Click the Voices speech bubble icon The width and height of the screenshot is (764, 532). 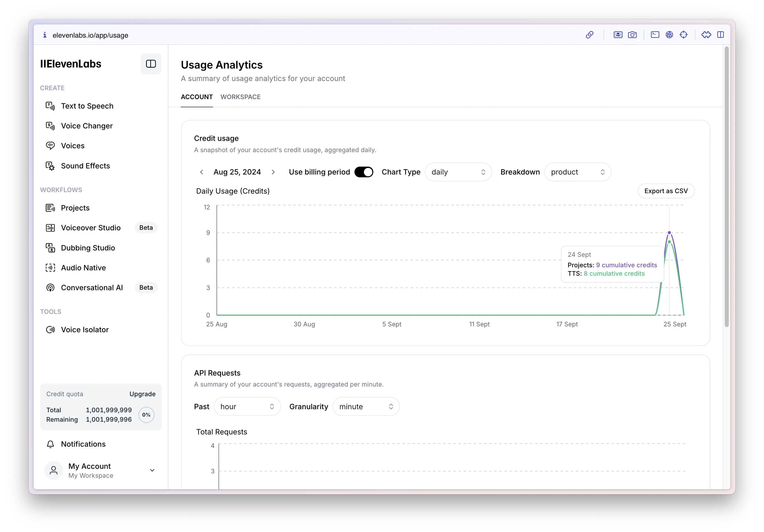coord(50,146)
